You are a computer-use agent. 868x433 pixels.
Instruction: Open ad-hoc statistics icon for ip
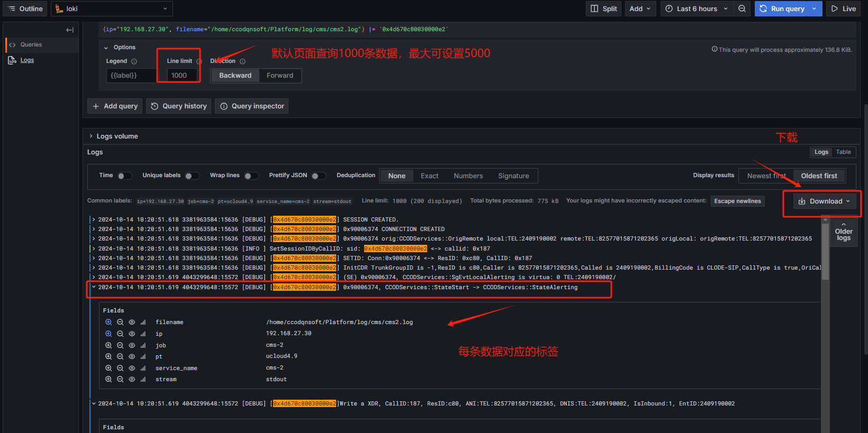tap(143, 334)
